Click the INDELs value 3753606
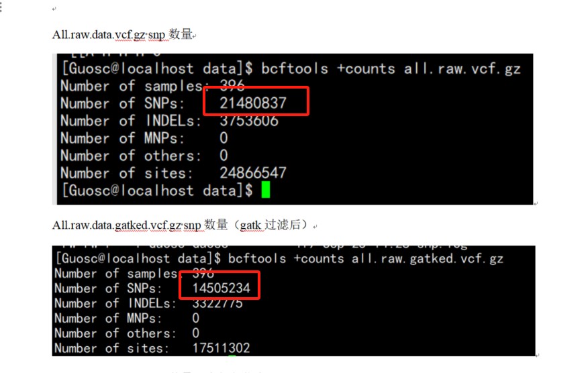The width and height of the screenshot is (588, 373). 248,121
